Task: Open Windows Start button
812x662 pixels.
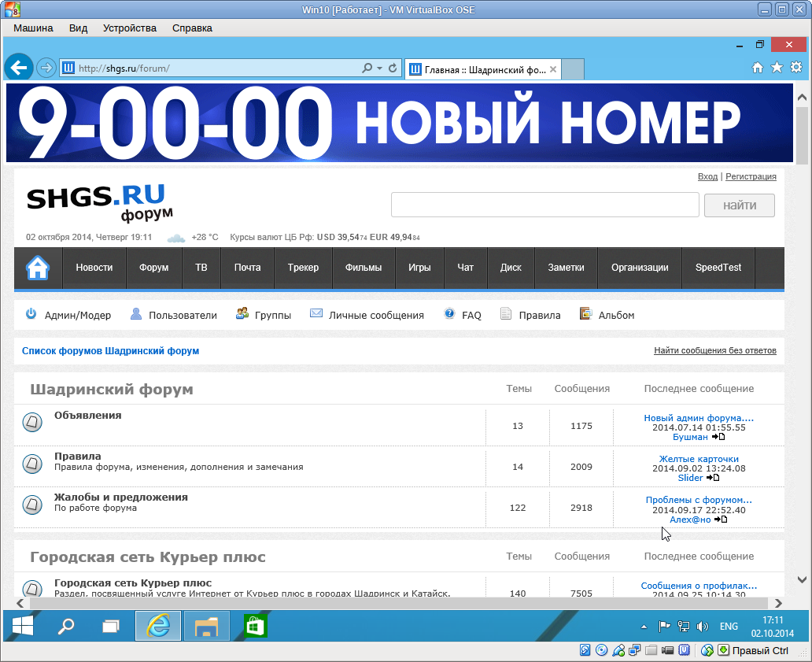Action: tap(23, 626)
